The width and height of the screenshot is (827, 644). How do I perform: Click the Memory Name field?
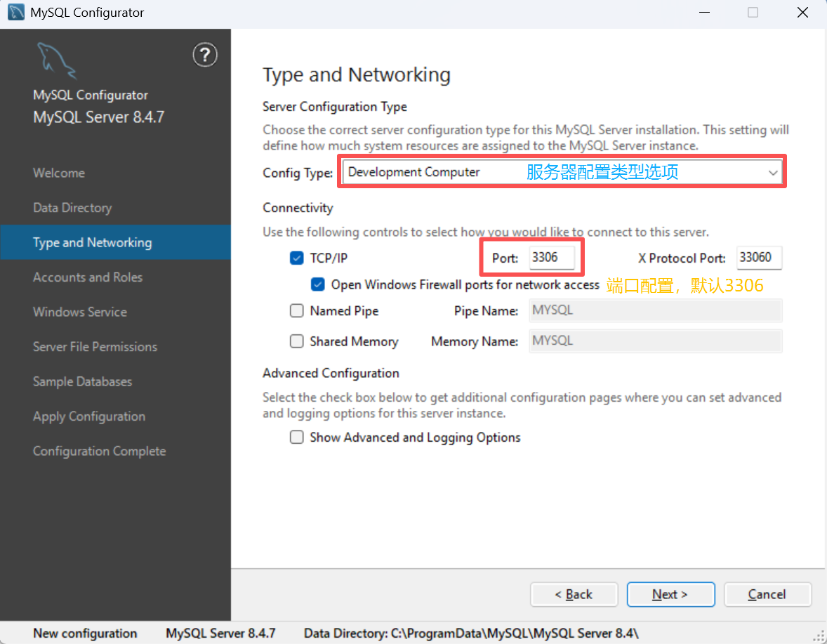pyautogui.click(x=656, y=341)
